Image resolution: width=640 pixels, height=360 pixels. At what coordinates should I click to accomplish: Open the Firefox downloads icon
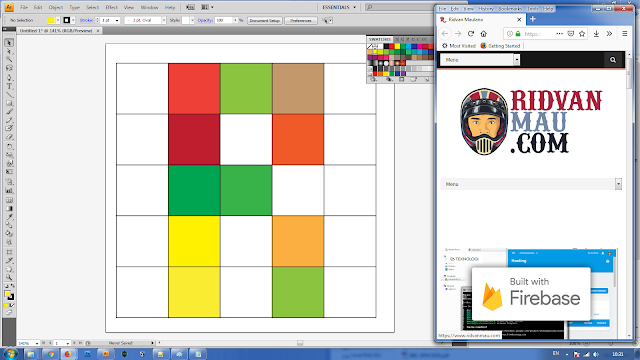[x=596, y=34]
